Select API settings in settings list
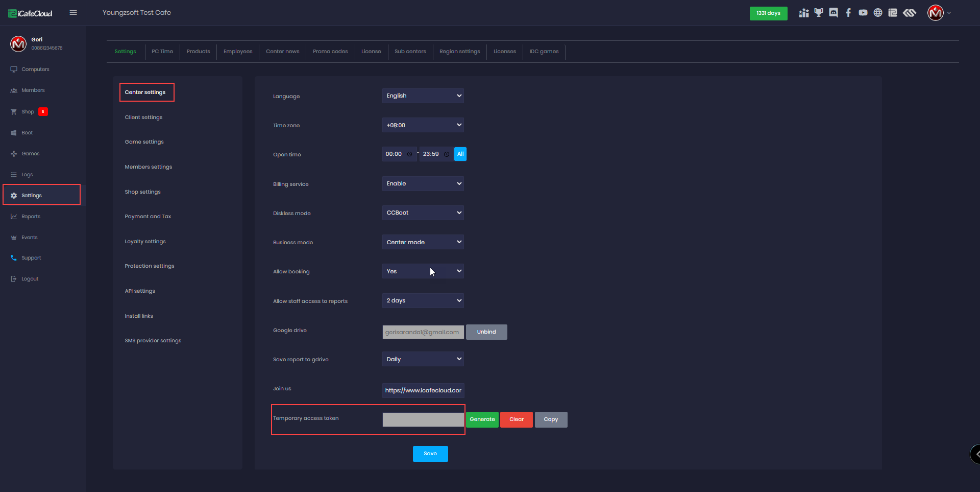The width and height of the screenshot is (980, 492). pyautogui.click(x=140, y=291)
